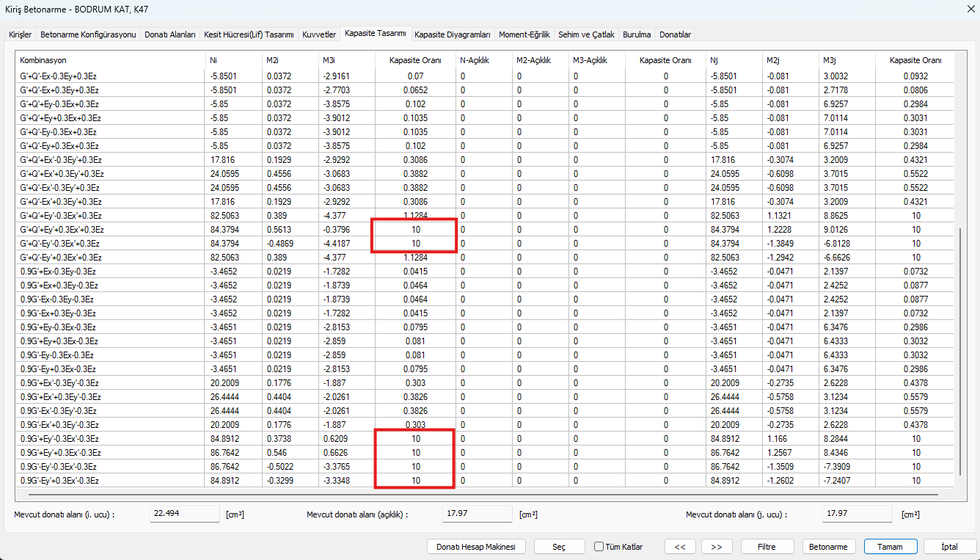Open the Filtre button
Screen dimensions: 980x560
point(767,547)
